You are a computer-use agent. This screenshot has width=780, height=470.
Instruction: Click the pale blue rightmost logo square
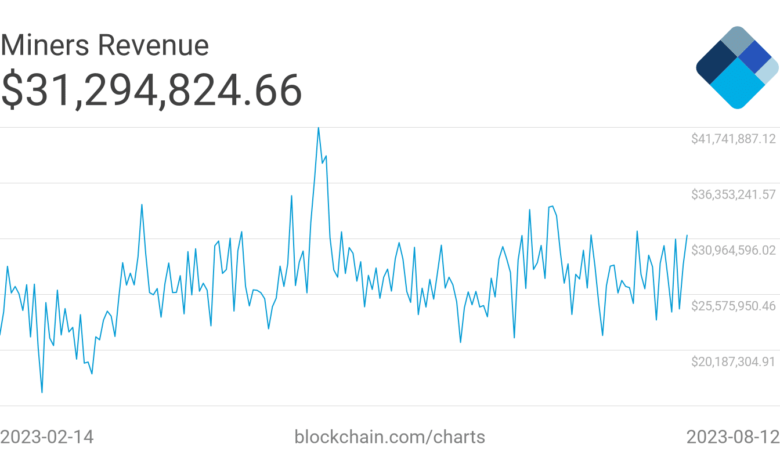pyautogui.click(x=768, y=70)
